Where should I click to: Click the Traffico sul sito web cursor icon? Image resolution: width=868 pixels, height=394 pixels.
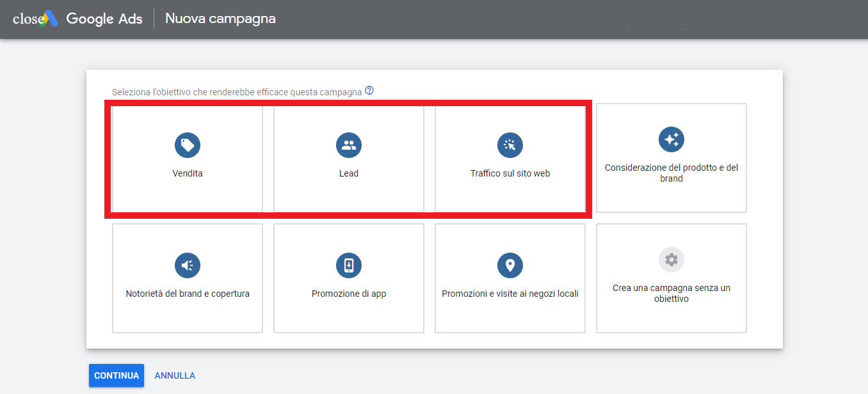point(510,145)
